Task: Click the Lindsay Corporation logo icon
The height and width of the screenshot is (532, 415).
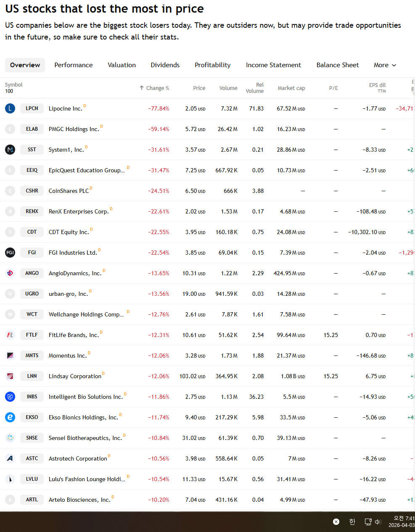Action: click(x=10, y=376)
